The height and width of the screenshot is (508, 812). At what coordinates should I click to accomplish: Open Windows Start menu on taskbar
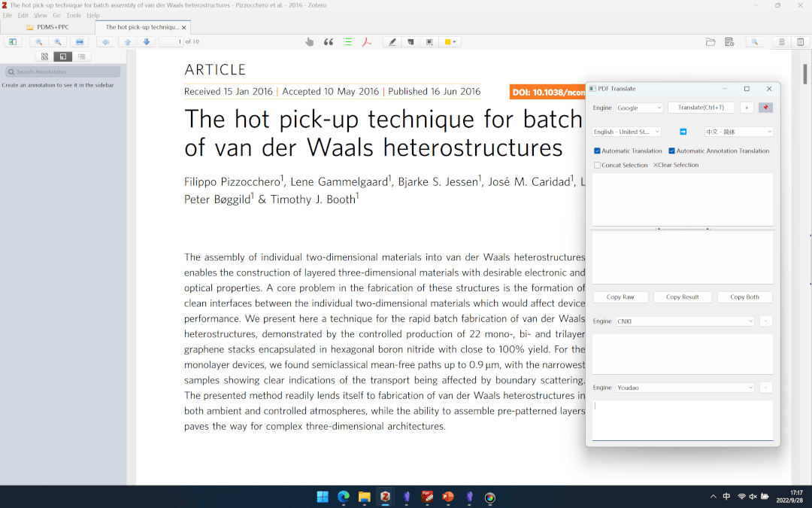(322, 497)
